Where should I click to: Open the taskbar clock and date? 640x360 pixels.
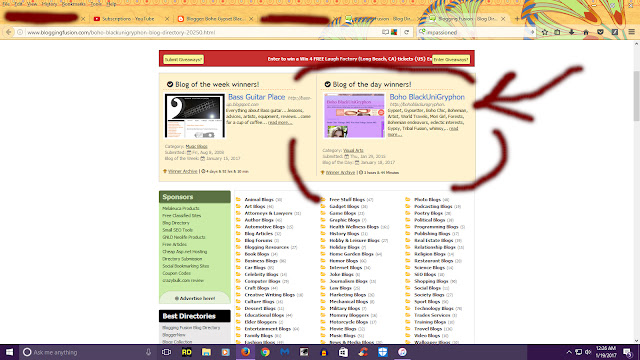pyautogui.click(x=606, y=352)
